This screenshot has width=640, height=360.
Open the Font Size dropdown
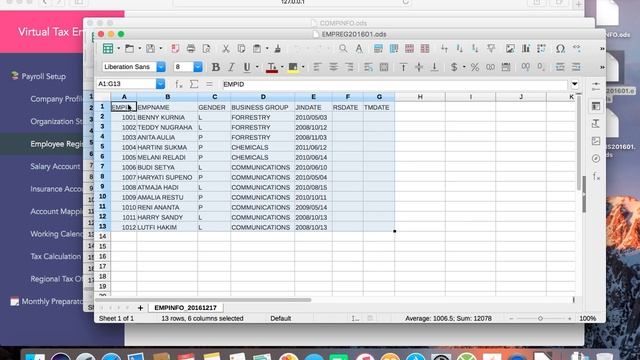tap(198, 67)
